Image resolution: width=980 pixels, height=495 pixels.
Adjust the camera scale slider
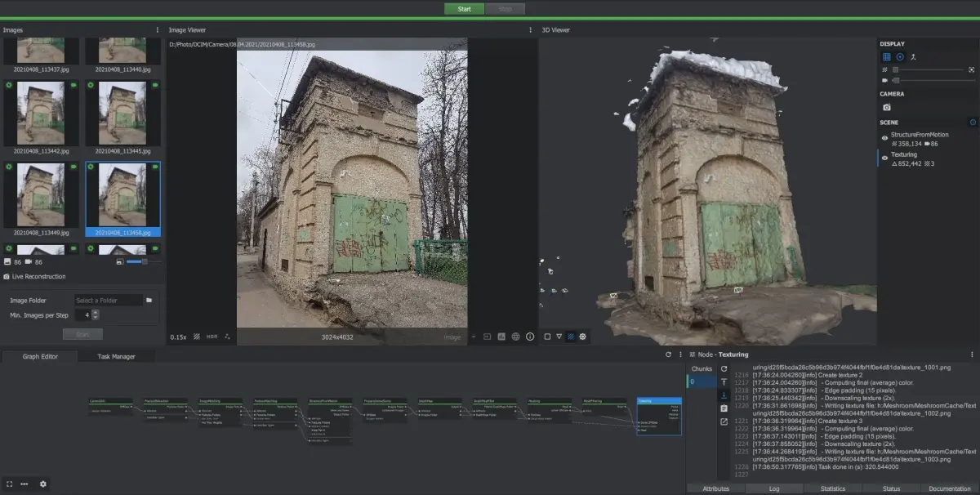[933, 80]
